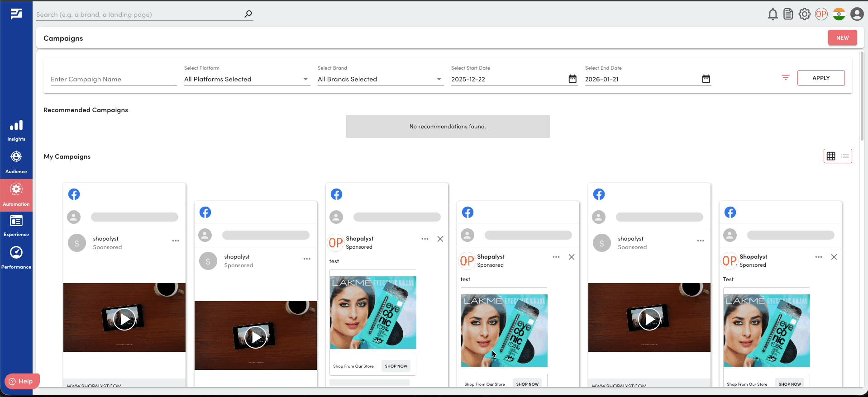Close the ad preview on sixth card
Viewport: 868px width, 397px height.
tap(834, 257)
